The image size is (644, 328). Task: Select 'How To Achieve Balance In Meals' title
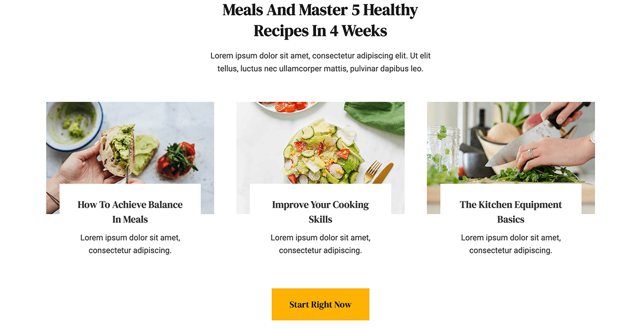[130, 212]
